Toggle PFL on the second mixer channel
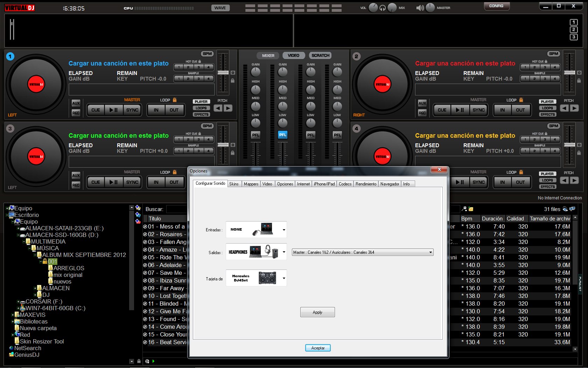Screen dimensions: 588x368 [x=282, y=135]
